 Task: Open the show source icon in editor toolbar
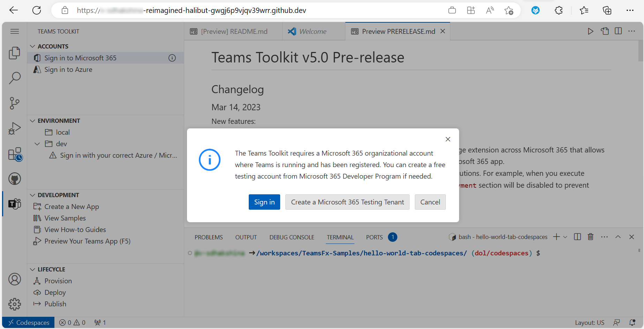[605, 31]
